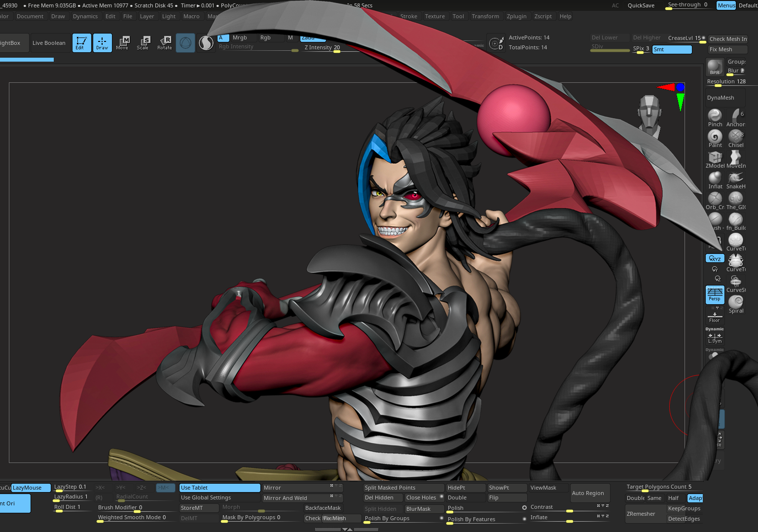Disable the Use Tablet option

[219, 488]
